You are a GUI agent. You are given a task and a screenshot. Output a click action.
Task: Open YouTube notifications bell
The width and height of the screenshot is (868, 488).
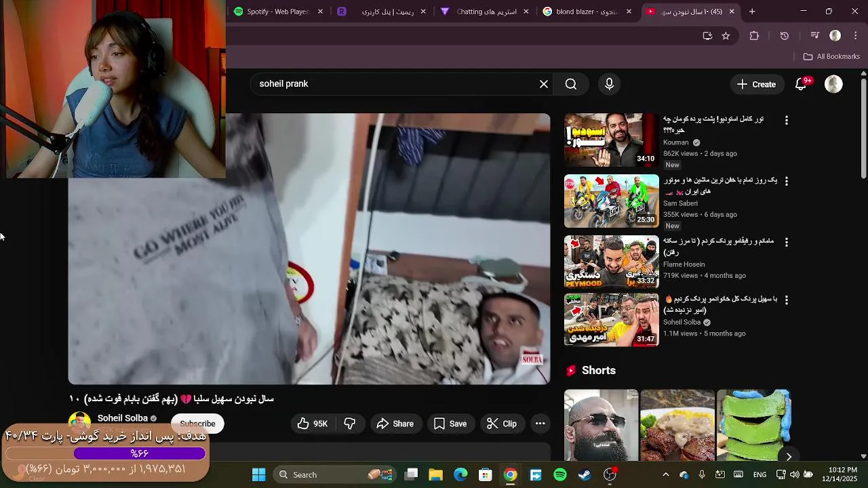click(x=801, y=84)
